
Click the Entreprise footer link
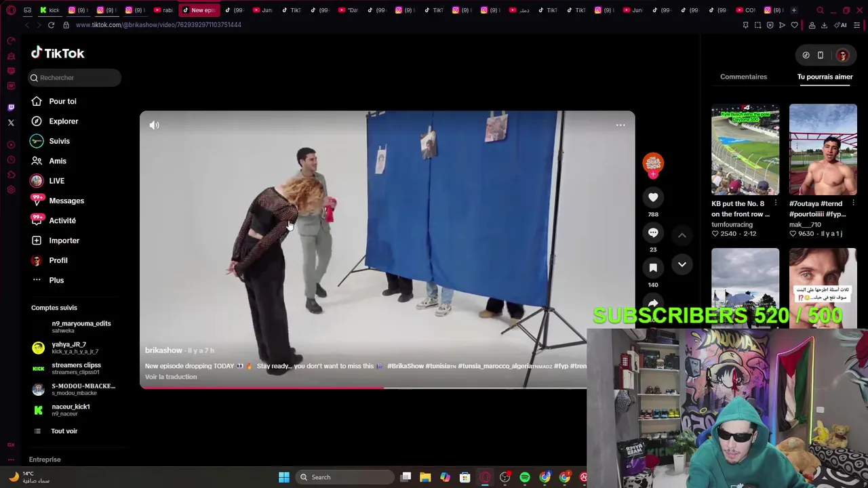(45, 460)
